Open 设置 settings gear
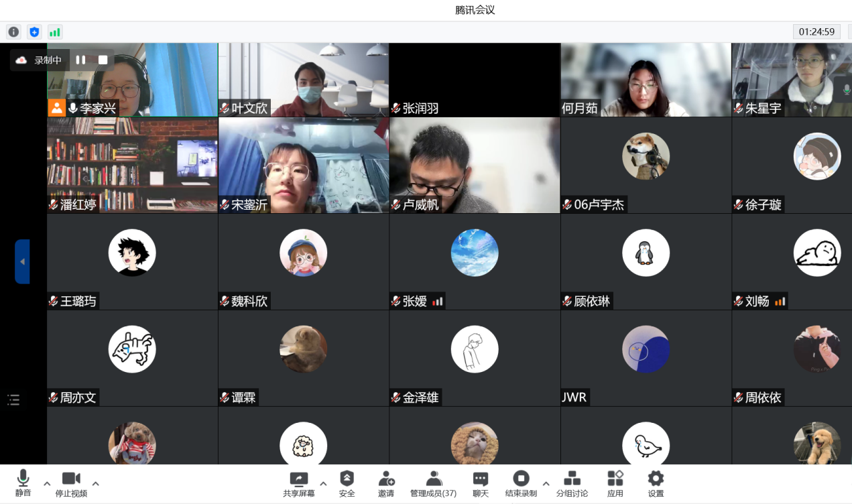The height and width of the screenshot is (504, 852). pos(656,483)
